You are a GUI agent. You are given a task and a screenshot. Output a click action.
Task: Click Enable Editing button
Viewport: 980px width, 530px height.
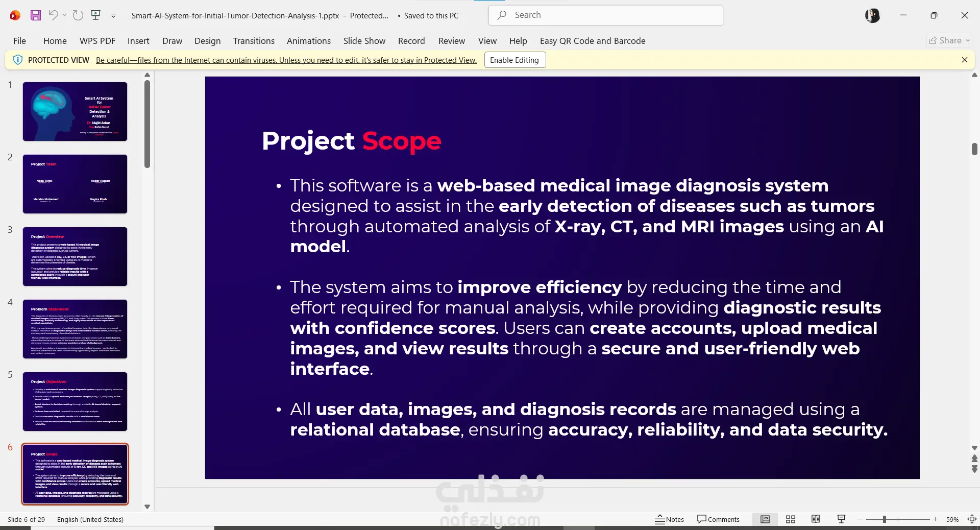[514, 60]
